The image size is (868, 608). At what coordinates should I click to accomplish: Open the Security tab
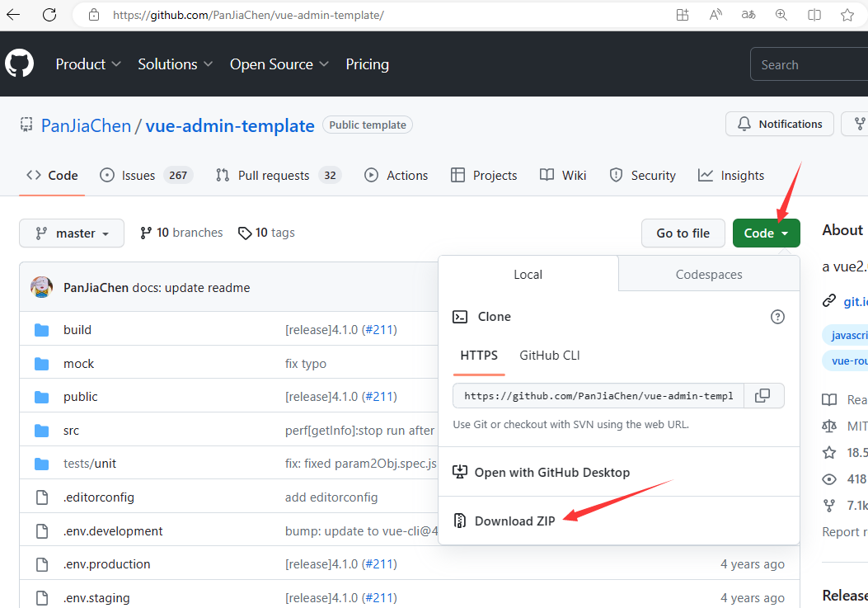(x=642, y=175)
